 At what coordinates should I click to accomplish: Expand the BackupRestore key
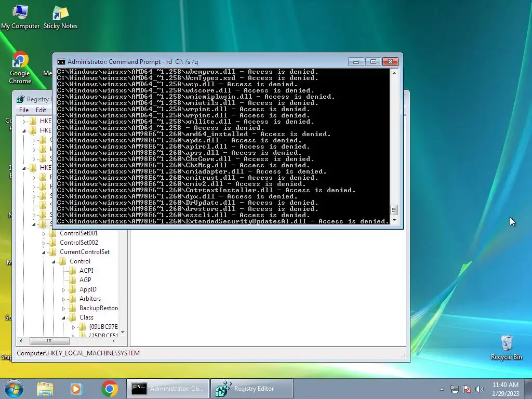(63, 309)
